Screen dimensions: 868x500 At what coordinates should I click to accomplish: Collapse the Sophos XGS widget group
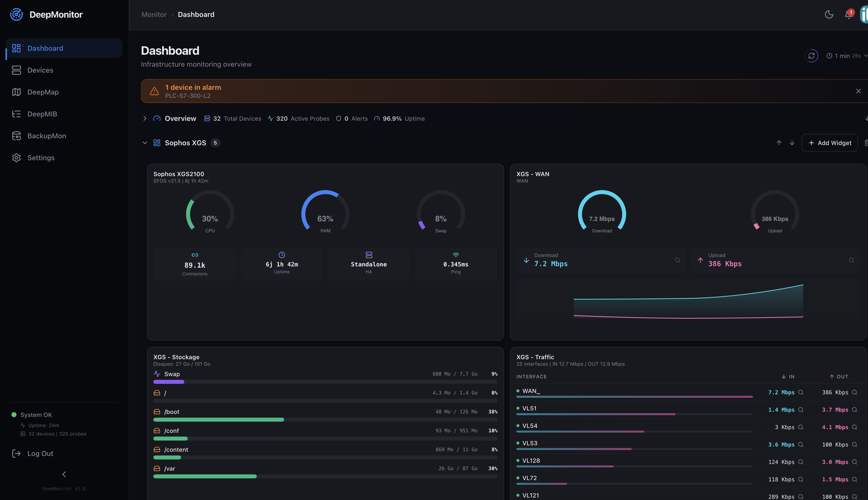pos(145,143)
